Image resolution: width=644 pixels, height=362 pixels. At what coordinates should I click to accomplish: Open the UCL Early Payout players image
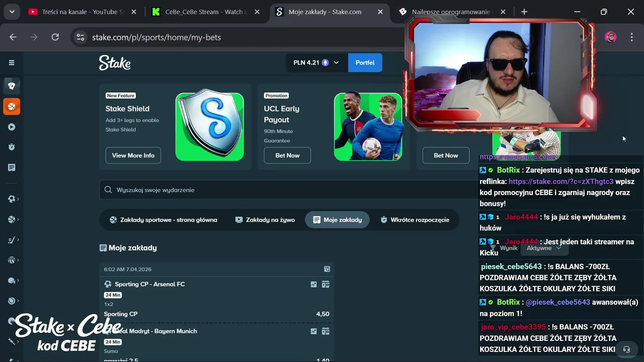368,126
